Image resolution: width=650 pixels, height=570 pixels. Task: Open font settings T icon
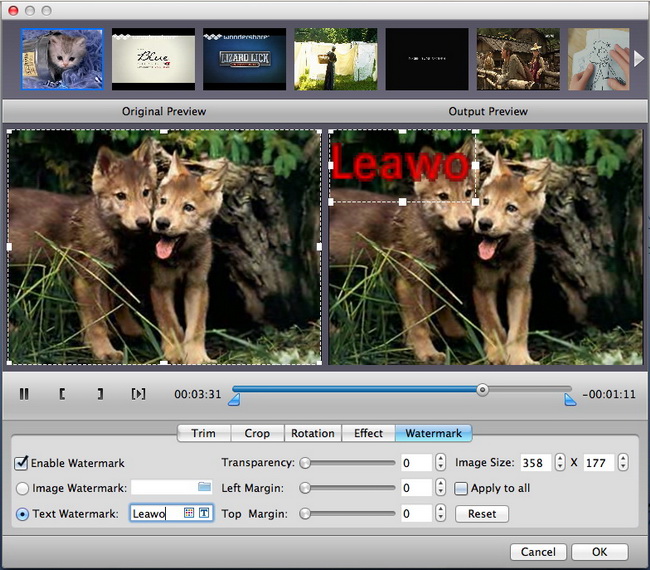[x=204, y=513]
